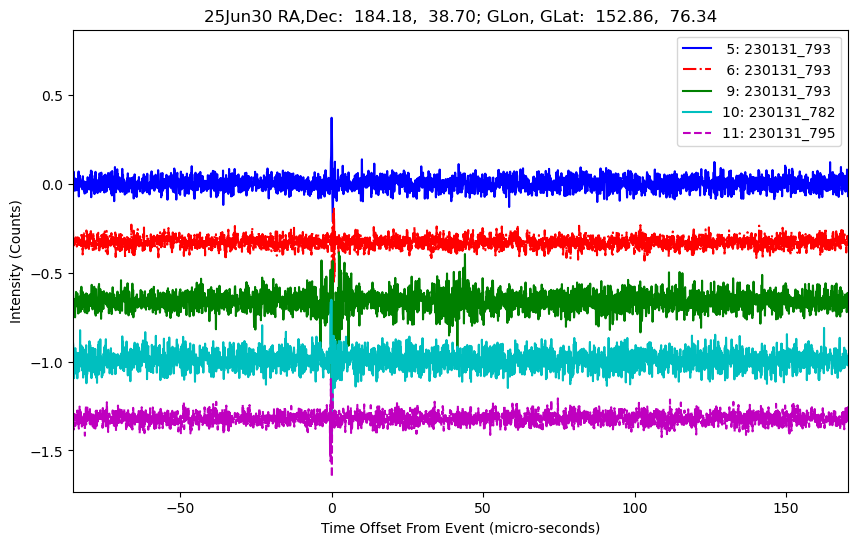858x545 pixels.
Task: Click the x-axis tick label 150
Action: point(786,508)
